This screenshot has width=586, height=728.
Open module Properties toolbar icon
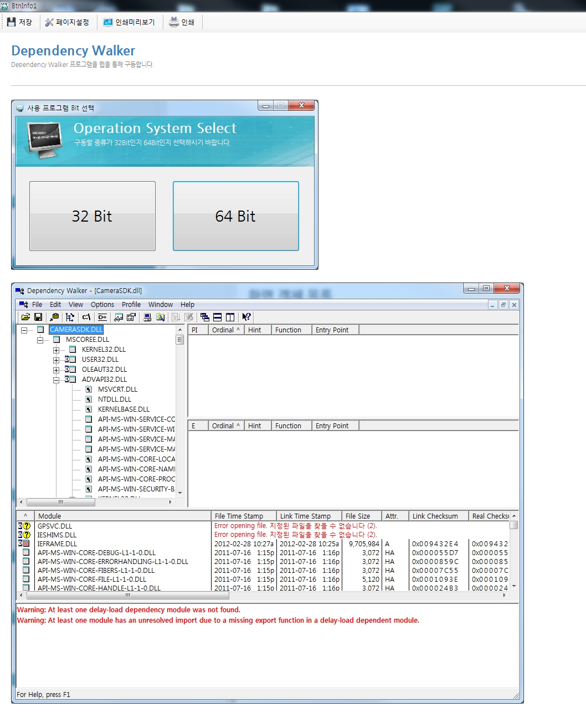131,317
